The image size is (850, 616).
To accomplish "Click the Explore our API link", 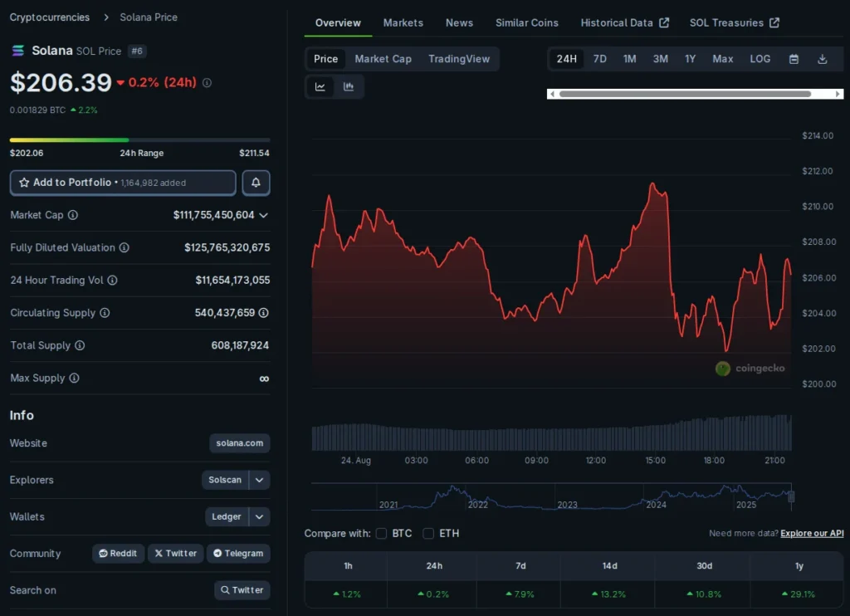I will coord(812,534).
